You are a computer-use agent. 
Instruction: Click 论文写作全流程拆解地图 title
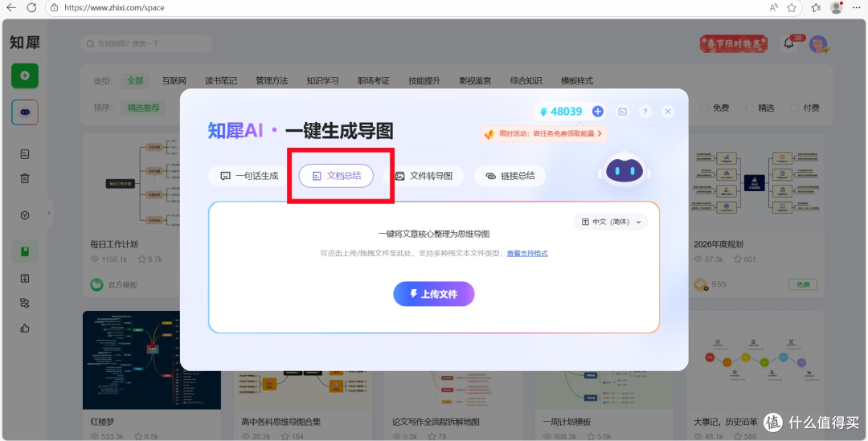(x=436, y=422)
